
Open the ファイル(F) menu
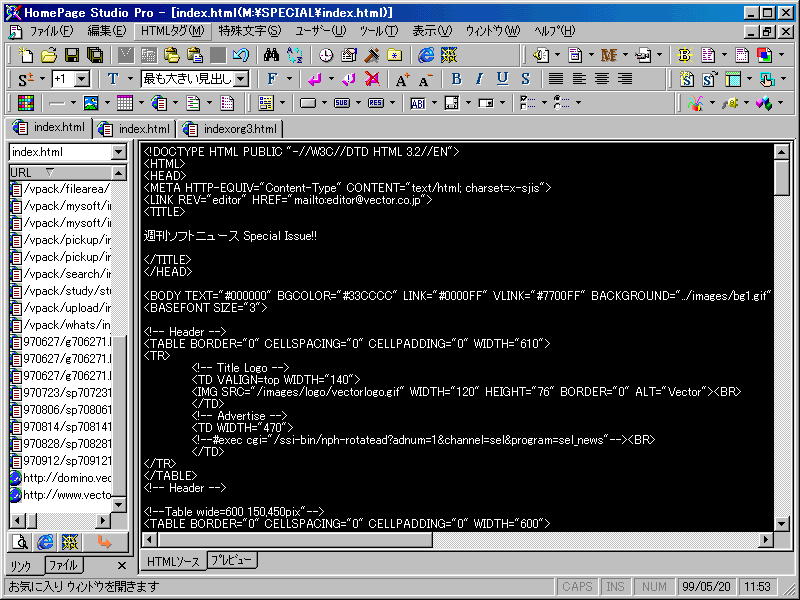click(x=52, y=31)
